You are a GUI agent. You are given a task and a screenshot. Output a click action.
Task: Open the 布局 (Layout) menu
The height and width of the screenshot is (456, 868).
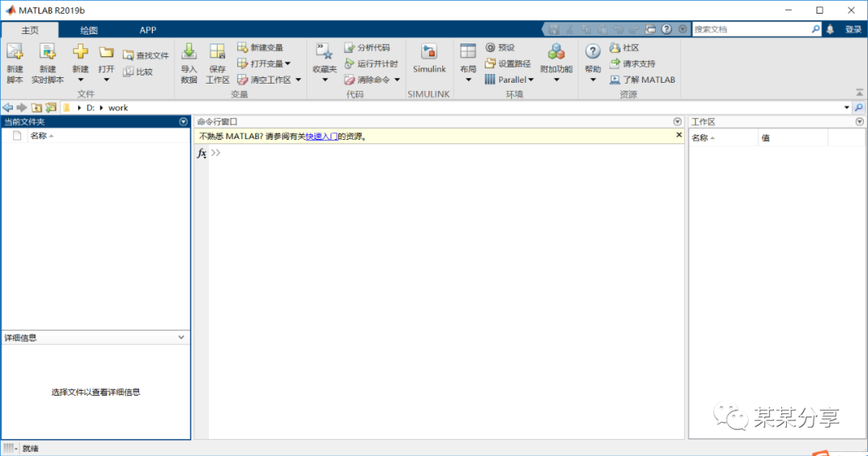pos(468,63)
